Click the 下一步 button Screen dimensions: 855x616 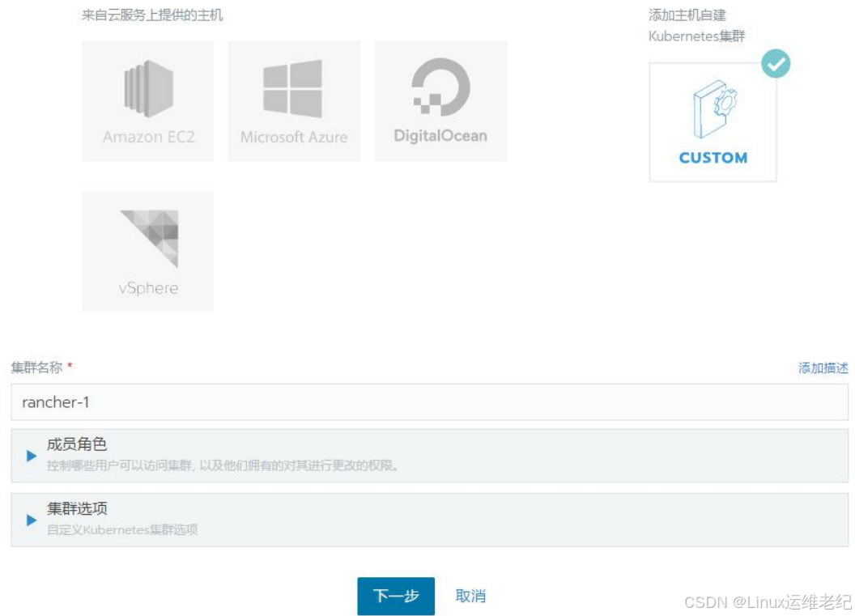click(396, 596)
